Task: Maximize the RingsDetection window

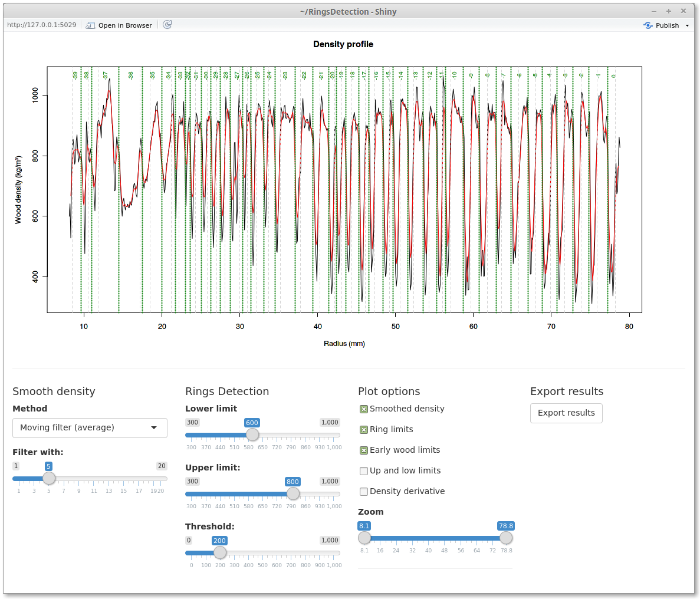Action: pyautogui.click(x=668, y=11)
